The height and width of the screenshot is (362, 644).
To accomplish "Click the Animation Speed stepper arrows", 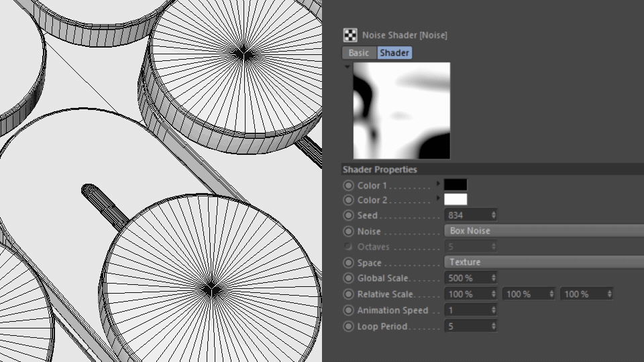I will pos(494,310).
